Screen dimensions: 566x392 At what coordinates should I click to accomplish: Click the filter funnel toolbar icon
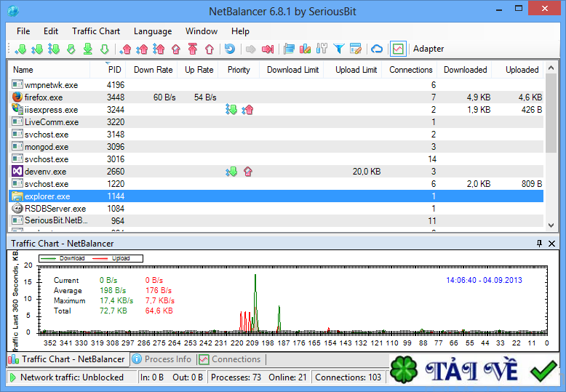[339, 49]
